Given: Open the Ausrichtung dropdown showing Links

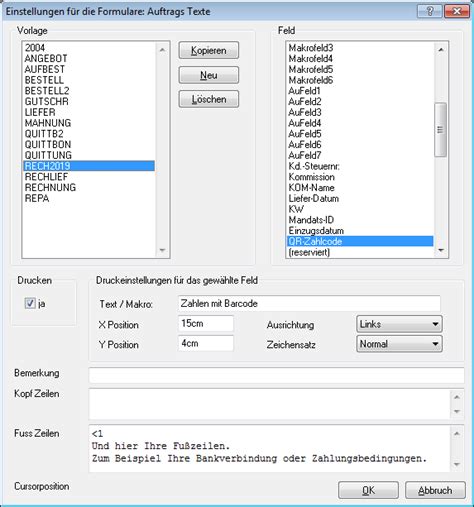Looking at the screenshot, I should click(399, 324).
